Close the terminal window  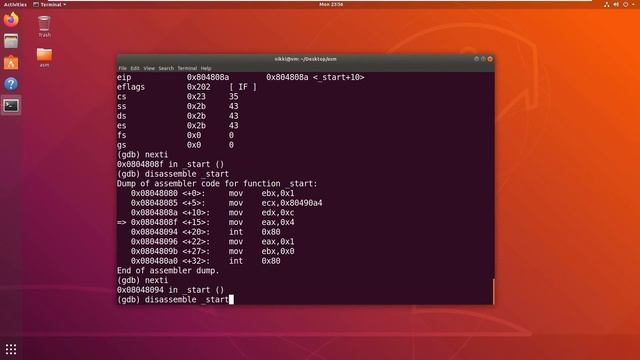click(x=490, y=59)
